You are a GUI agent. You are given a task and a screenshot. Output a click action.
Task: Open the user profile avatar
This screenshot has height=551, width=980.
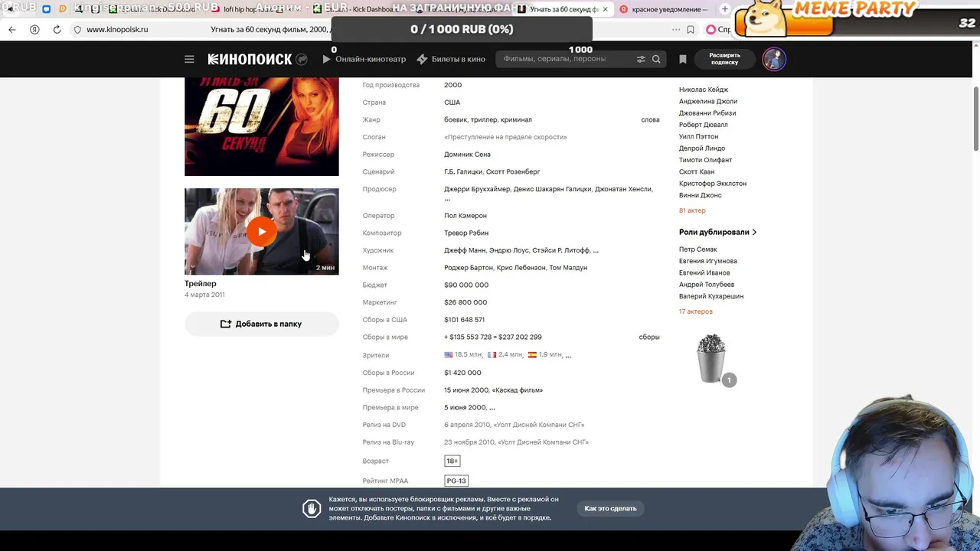click(x=774, y=59)
